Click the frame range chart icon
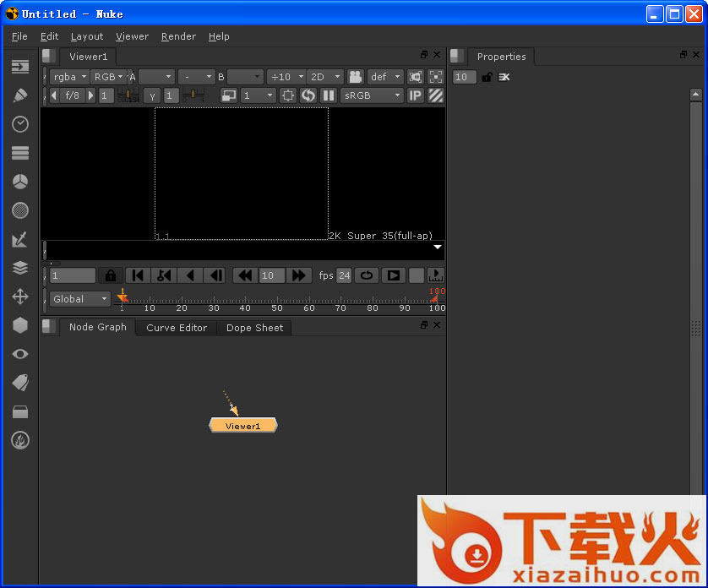The width and height of the screenshot is (708, 588). [436, 275]
